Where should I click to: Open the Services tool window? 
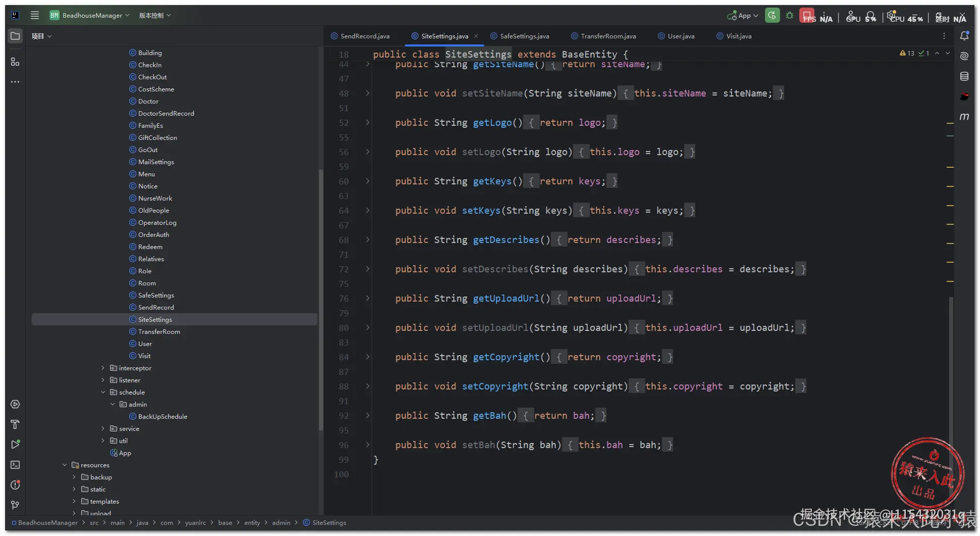15,404
